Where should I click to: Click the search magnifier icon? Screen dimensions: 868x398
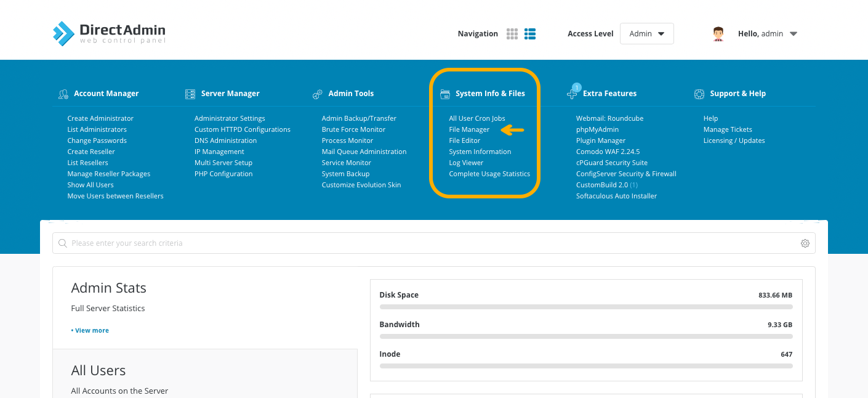[x=62, y=243]
